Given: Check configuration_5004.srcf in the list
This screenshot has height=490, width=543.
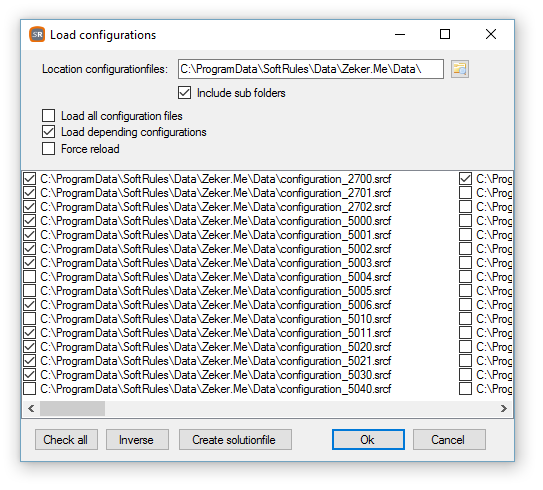Looking at the screenshot, I should 30,277.
